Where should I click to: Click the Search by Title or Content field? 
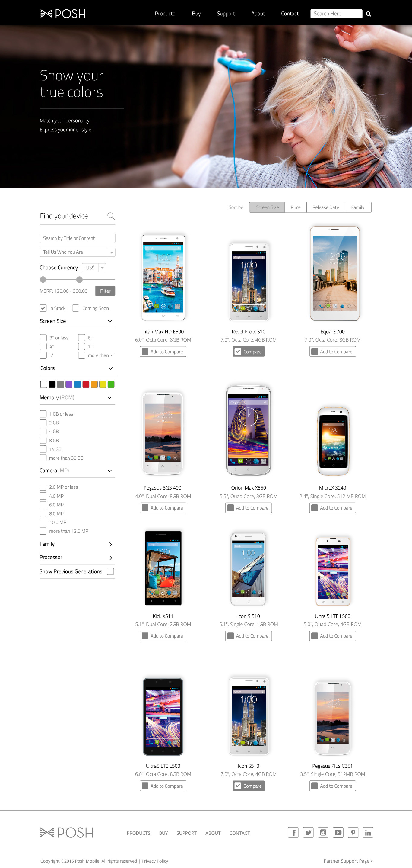coord(78,238)
